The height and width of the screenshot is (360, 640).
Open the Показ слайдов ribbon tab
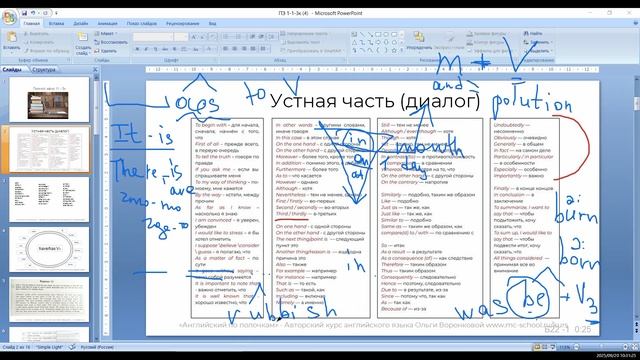[x=142, y=24]
